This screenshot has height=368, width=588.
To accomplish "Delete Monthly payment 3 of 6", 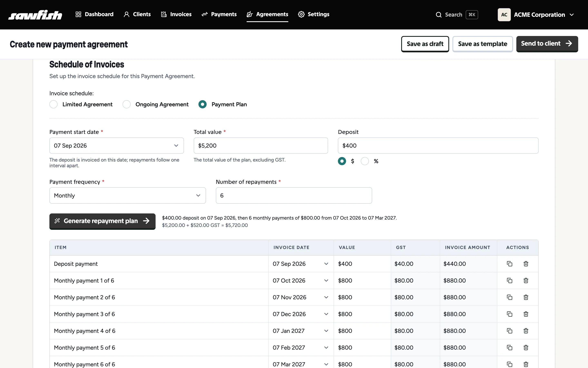I will [526, 314].
